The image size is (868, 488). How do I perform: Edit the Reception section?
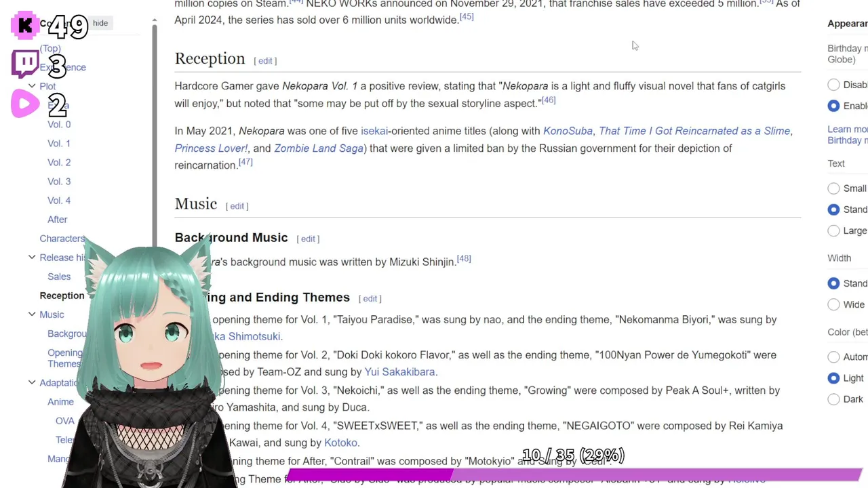click(x=265, y=61)
